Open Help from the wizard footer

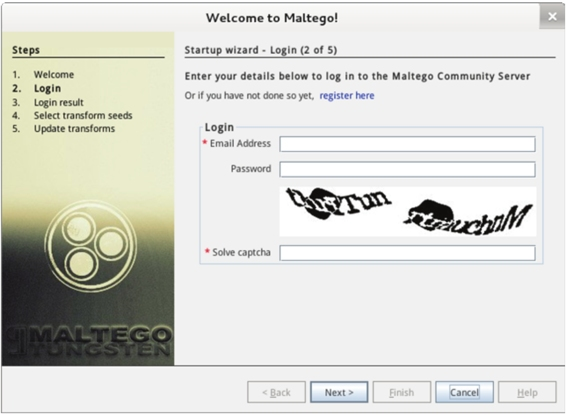click(527, 392)
